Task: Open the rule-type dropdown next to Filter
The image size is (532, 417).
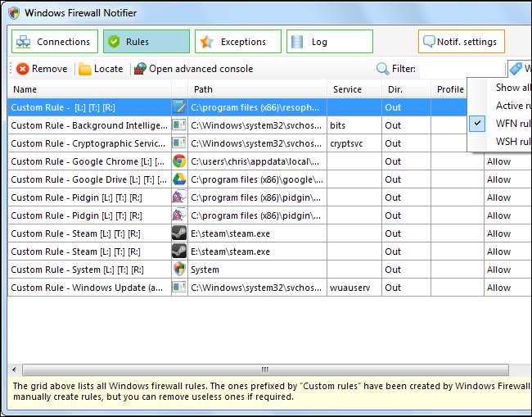Action: [519, 69]
